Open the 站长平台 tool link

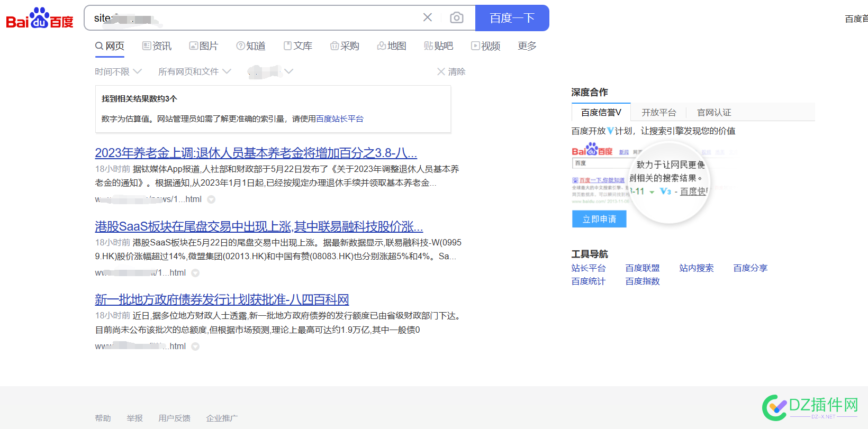589,268
